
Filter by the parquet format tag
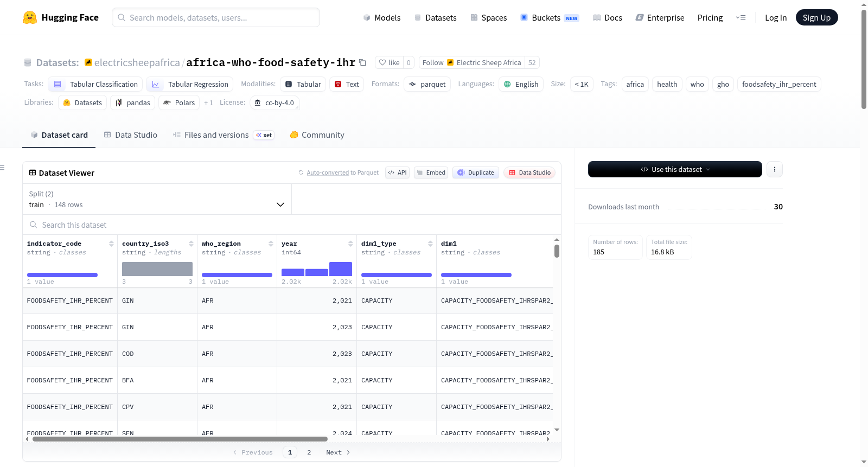pyautogui.click(x=427, y=84)
